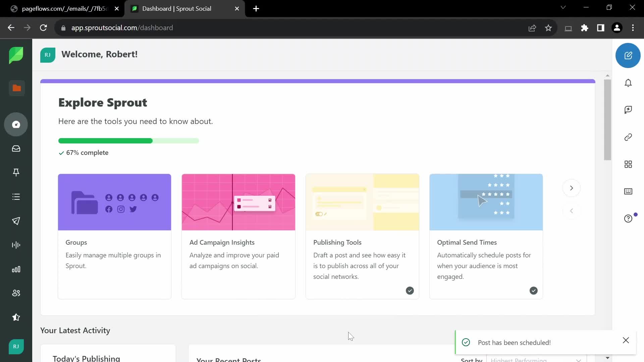This screenshot has height=362, width=644.
Task: Select the Dashboard tab in browser
Action: click(x=177, y=9)
